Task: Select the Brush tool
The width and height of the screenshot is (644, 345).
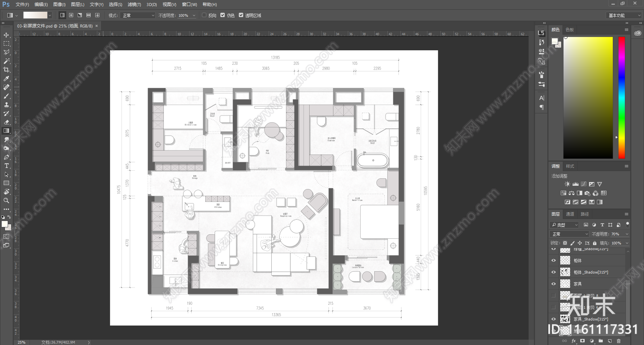Action: coord(6,96)
